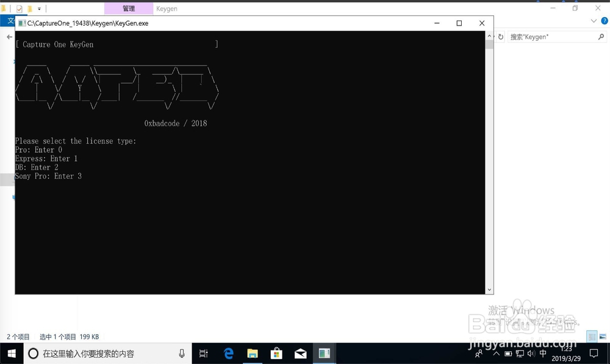Open the People icon in the taskbar
This screenshot has height=364, width=610.
tap(479, 354)
